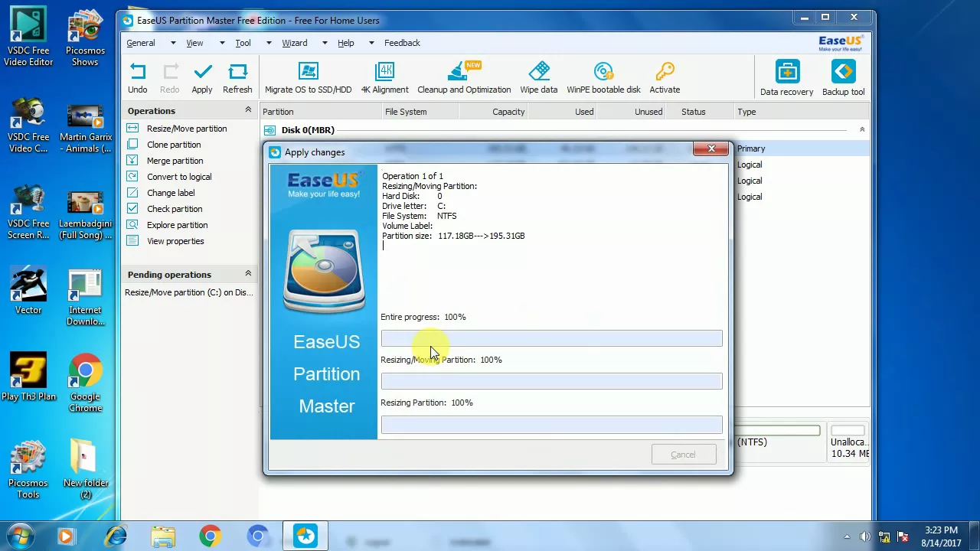The image size is (980, 551).
Task: Select the Wipe data tool
Action: (x=539, y=79)
